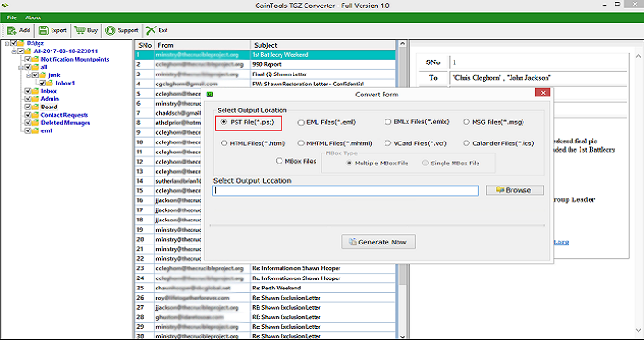Toggle the Deleted Messages checkbox

28,122
